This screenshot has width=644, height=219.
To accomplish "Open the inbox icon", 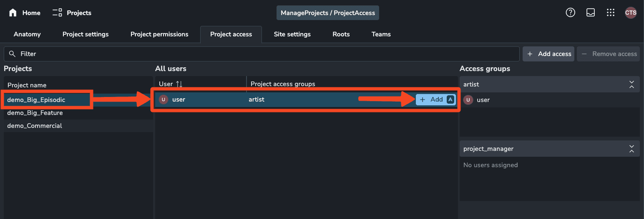I will click(591, 13).
